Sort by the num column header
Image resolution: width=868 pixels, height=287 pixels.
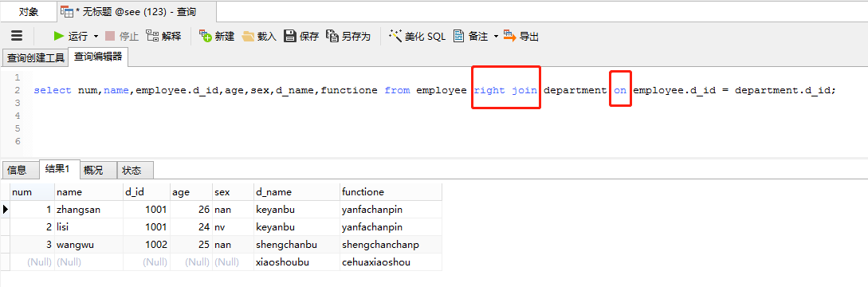pos(32,192)
